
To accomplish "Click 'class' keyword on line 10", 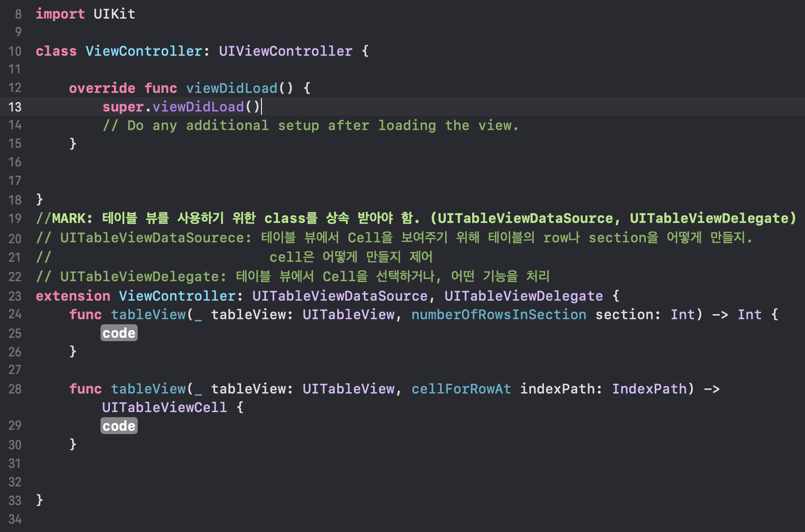I will (56, 51).
